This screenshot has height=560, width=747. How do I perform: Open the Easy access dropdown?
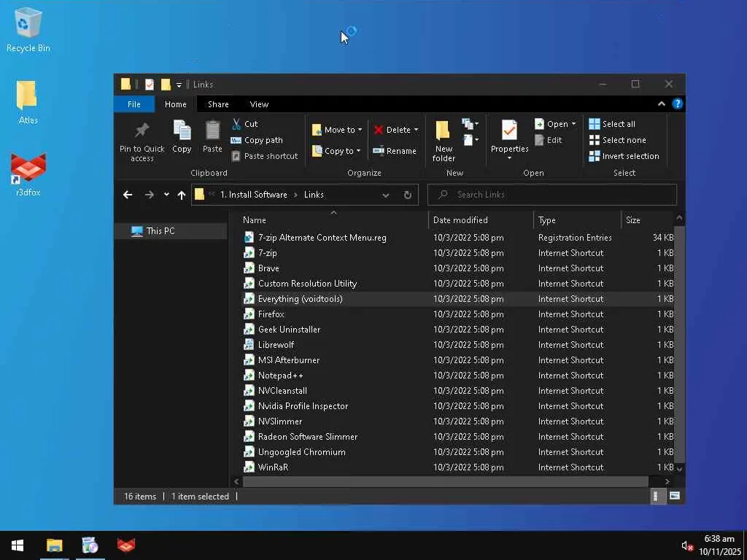(470, 140)
